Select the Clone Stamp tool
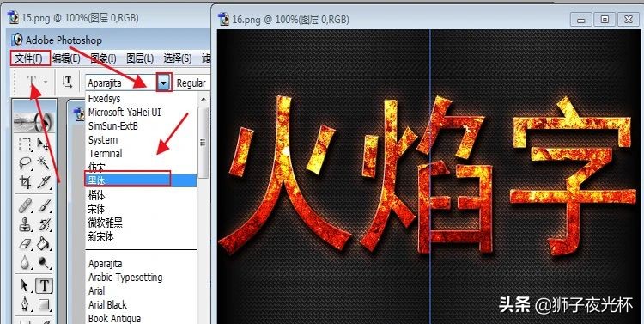Viewport: 644px width, 324px height. 25,224
